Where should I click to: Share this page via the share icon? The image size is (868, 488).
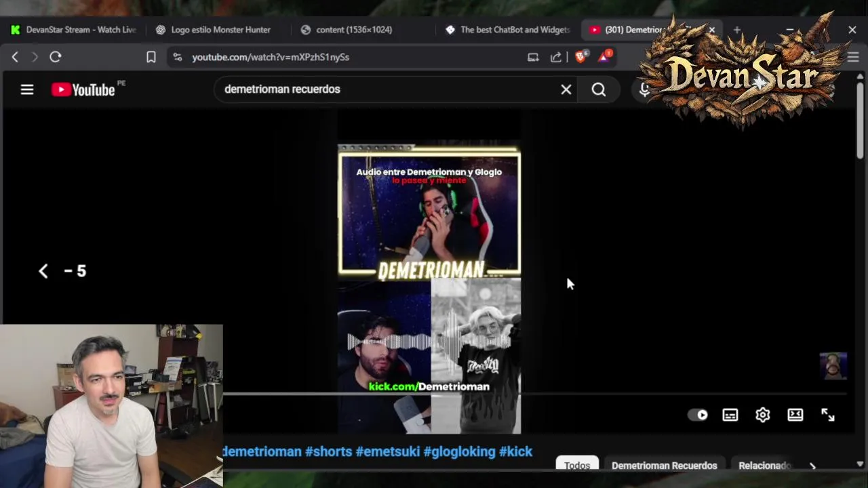pyautogui.click(x=556, y=57)
